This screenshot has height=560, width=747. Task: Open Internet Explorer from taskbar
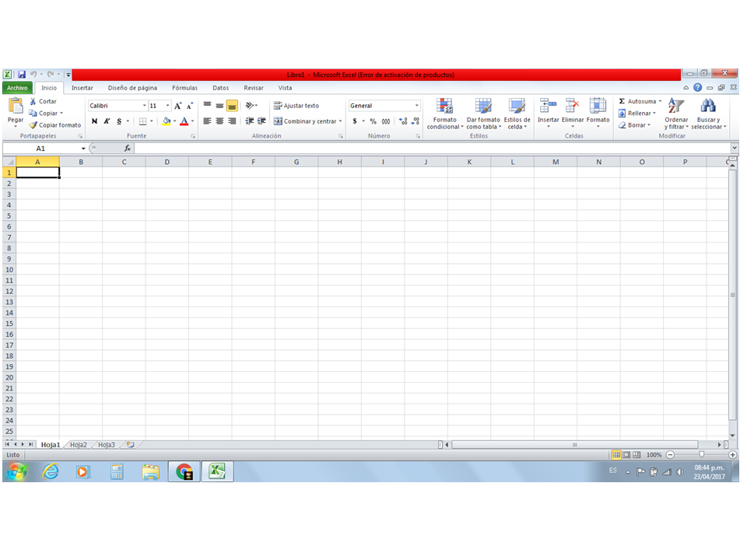51,472
